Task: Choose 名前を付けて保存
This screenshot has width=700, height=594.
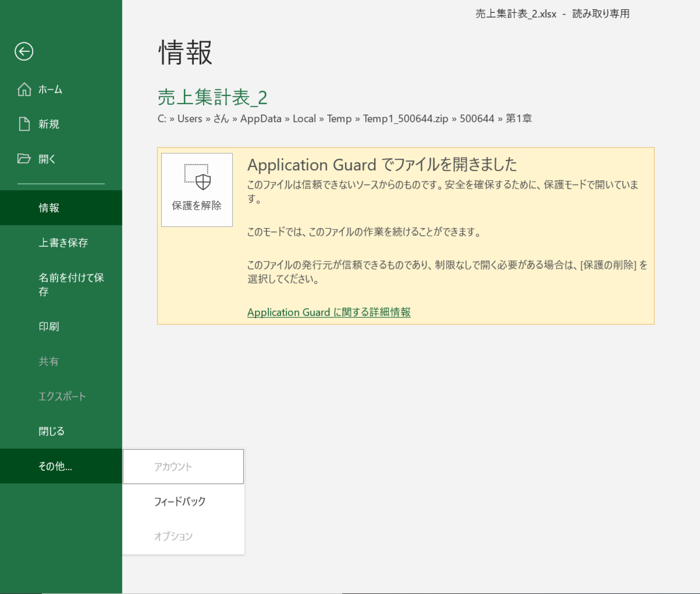Action: [61, 285]
